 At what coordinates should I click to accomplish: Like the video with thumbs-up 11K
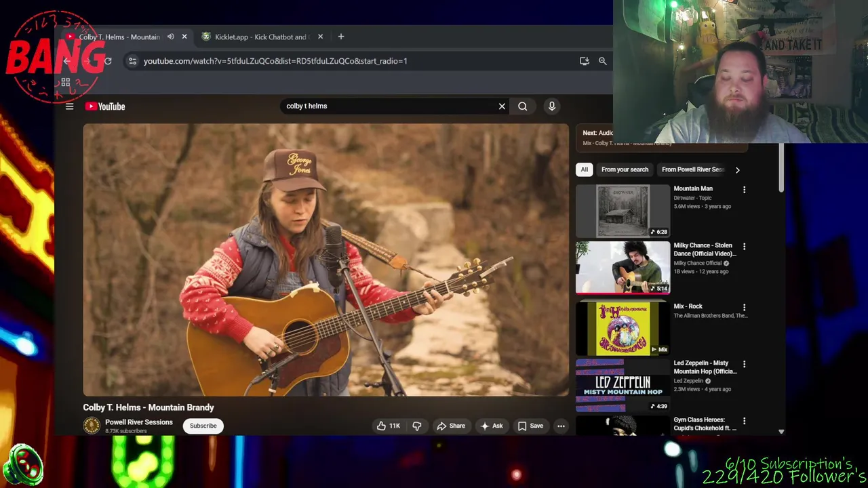(389, 426)
